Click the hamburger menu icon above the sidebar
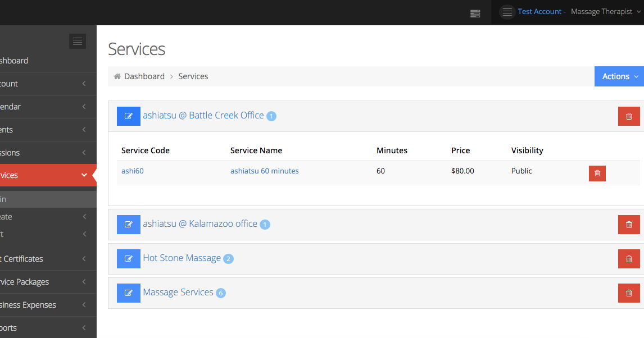 coord(77,41)
